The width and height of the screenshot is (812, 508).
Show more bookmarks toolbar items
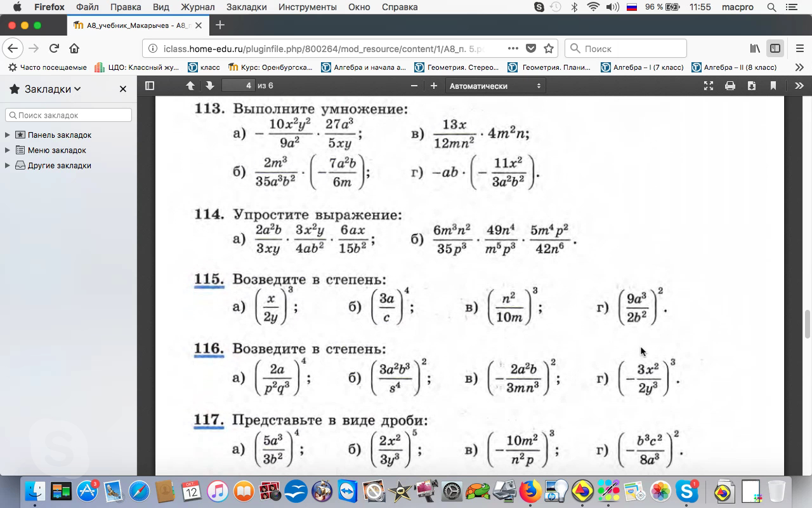pos(799,67)
